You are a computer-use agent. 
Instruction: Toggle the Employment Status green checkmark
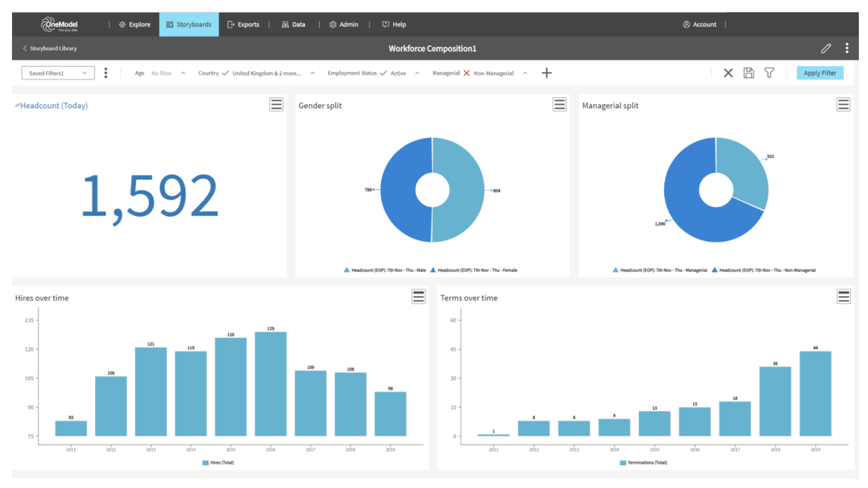pos(384,73)
